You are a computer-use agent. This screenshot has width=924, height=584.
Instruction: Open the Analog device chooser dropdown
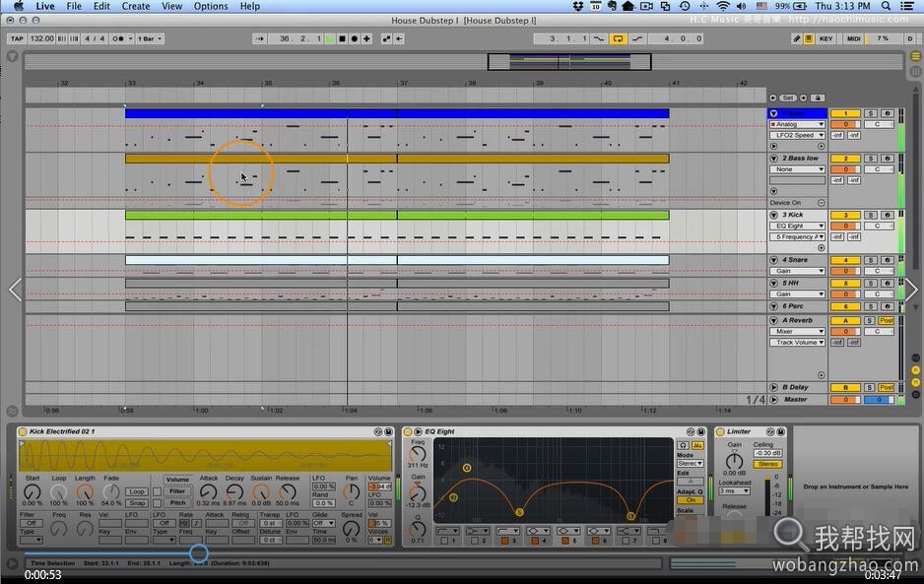coord(797,124)
